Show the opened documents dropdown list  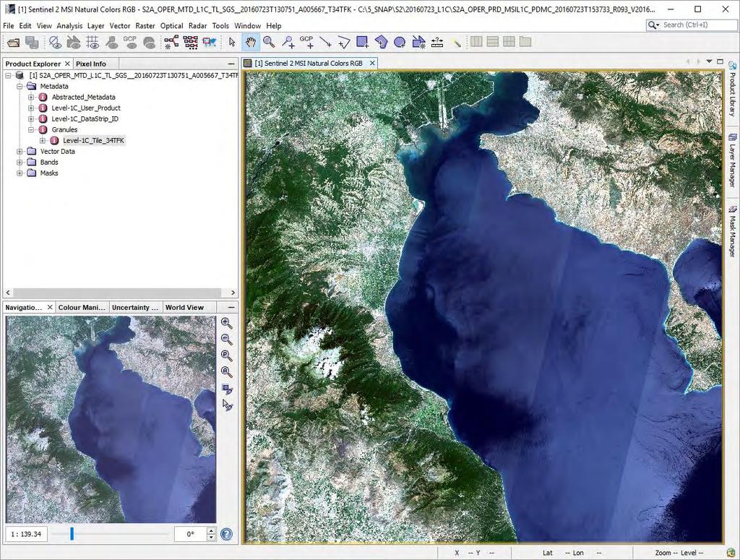[x=709, y=61]
